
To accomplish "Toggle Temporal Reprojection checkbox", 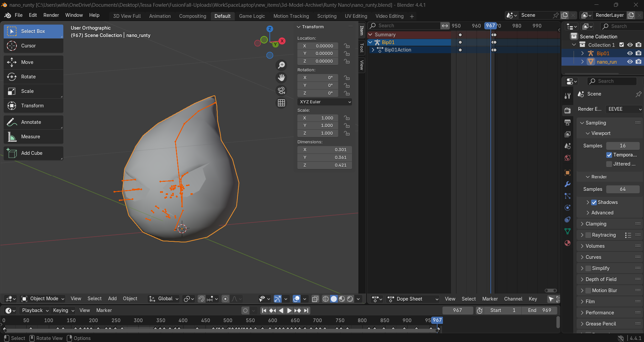I will (x=609, y=155).
